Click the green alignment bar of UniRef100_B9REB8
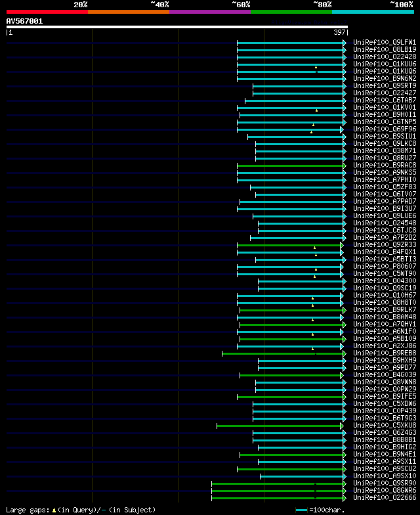 (283, 353)
